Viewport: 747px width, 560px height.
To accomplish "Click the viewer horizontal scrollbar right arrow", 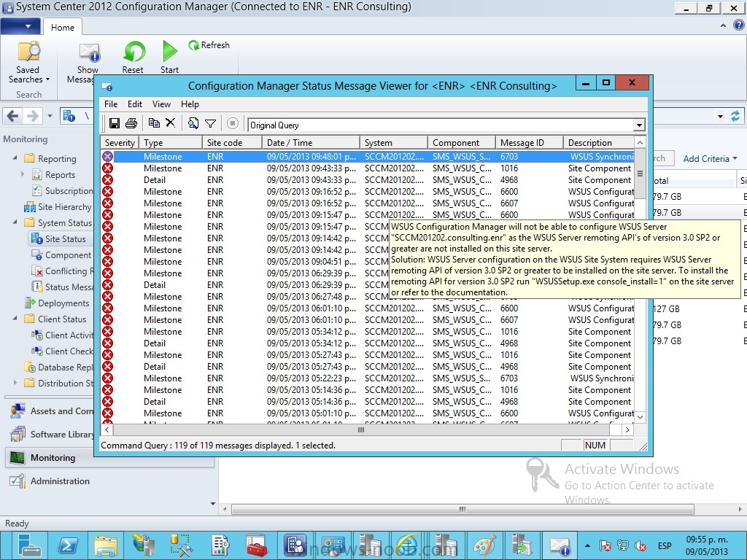I will point(628,429).
